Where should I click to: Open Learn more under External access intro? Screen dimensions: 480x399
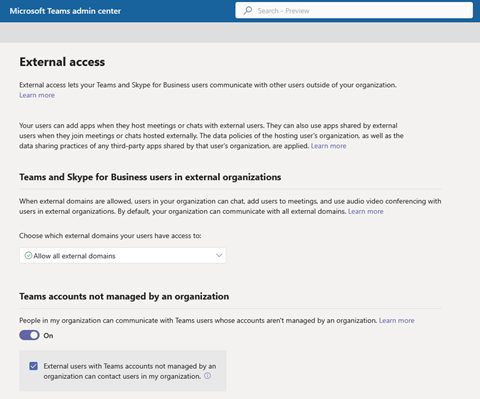click(x=37, y=95)
